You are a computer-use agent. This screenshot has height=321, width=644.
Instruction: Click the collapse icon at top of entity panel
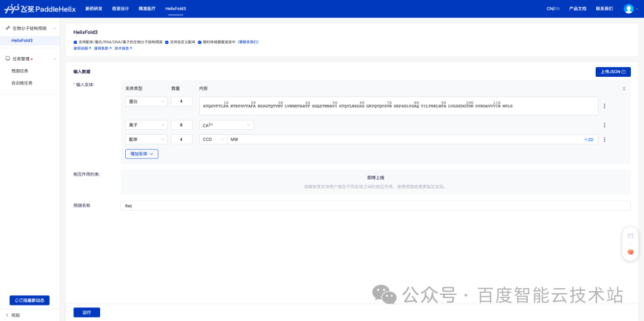[624, 89]
